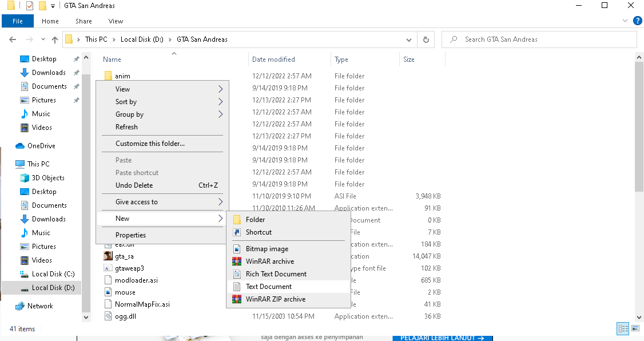Viewport: 644px width, 341px height.
Task: Create new WinRAR archive
Action: (288, 261)
